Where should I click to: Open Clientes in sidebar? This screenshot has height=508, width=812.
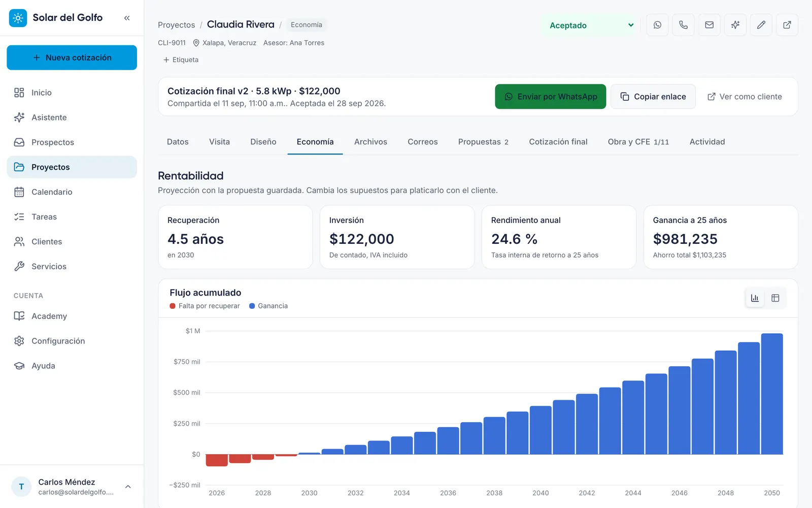[x=72, y=242]
